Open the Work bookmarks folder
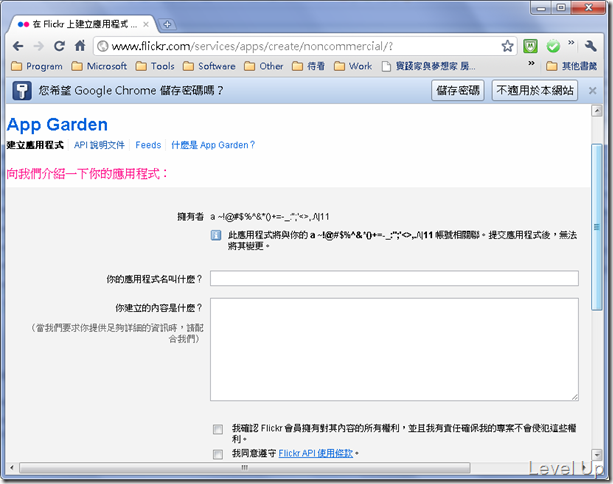 pyautogui.click(x=353, y=66)
